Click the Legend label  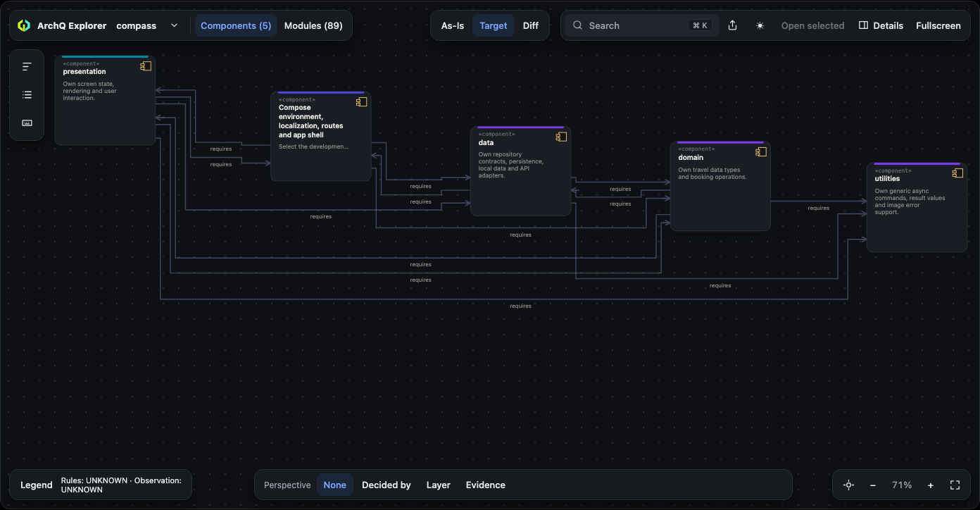click(x=37, y=485)
